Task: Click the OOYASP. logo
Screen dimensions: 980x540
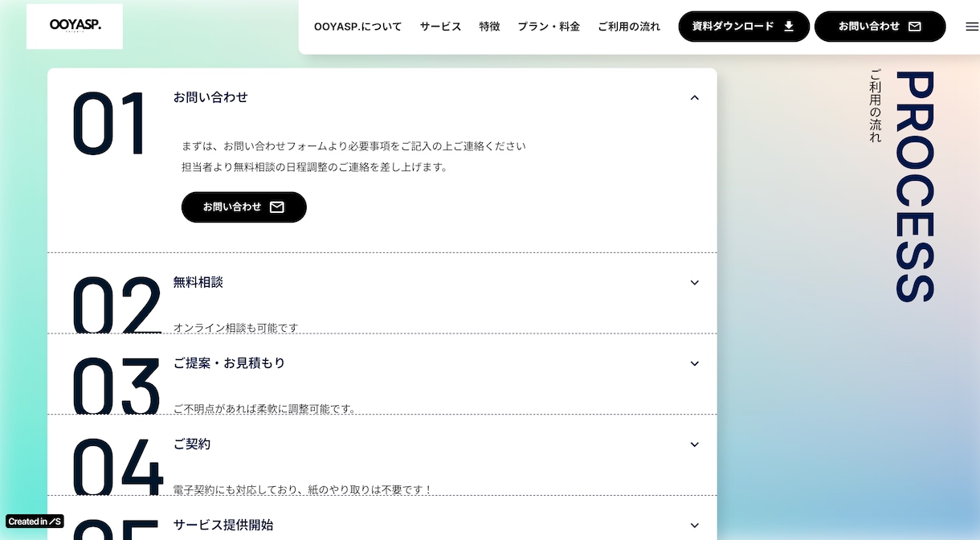Action: point(75,27)
